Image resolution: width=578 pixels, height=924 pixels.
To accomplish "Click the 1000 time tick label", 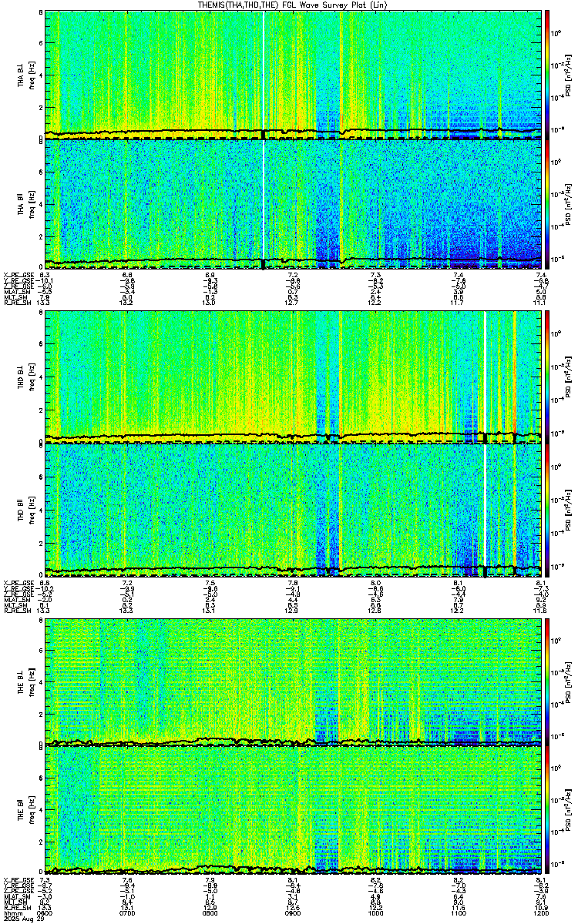I will click(376, 913).
